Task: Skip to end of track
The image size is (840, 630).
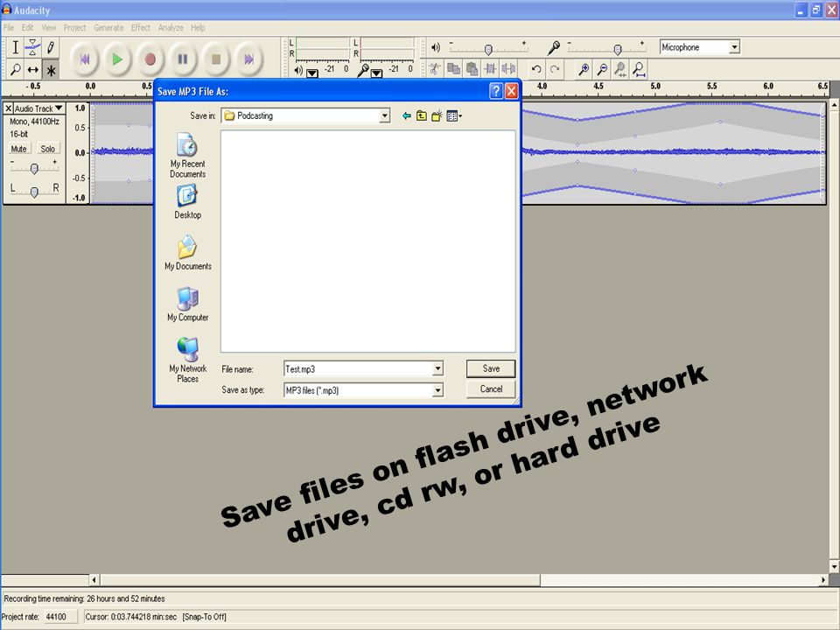Action: [249, 59]
